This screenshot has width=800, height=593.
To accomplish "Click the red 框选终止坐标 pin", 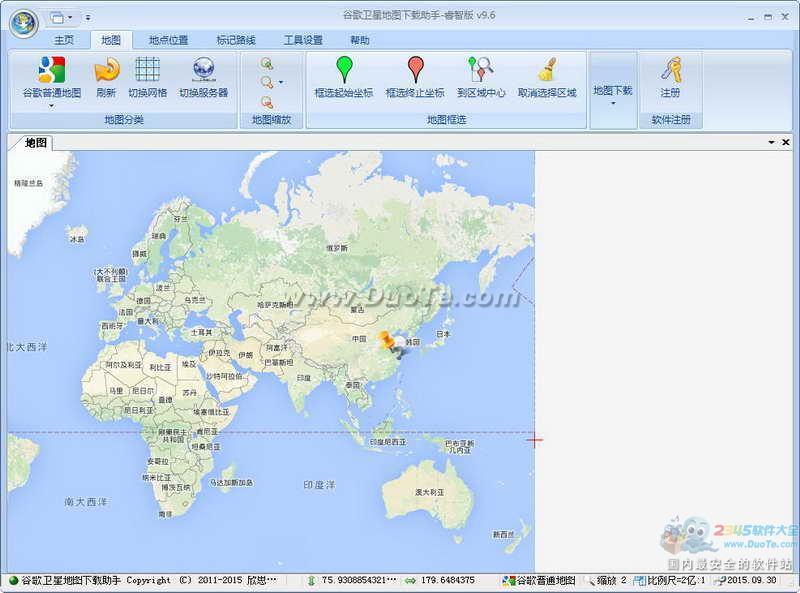I will point(416,69).
